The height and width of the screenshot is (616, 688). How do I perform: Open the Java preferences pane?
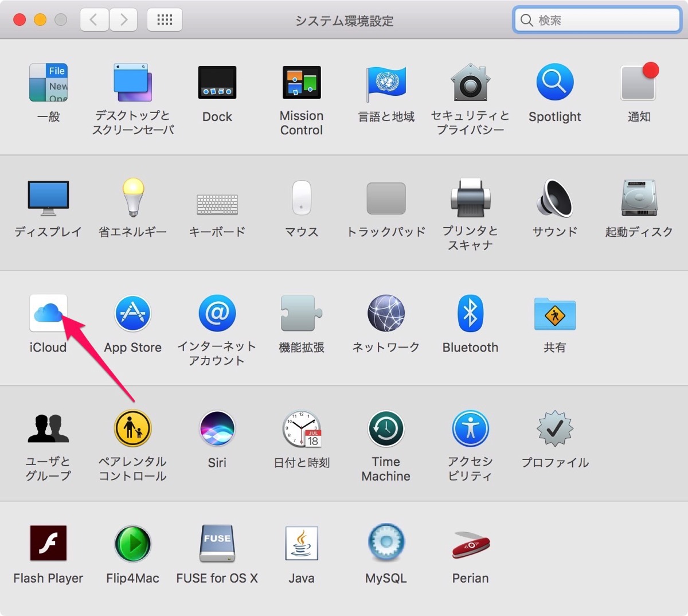[302, 544]
